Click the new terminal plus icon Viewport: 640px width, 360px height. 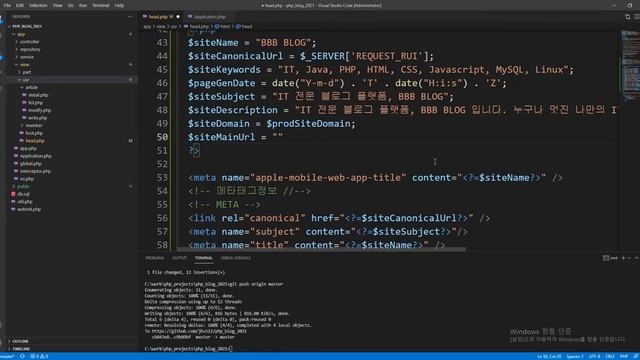pos(623,258)
